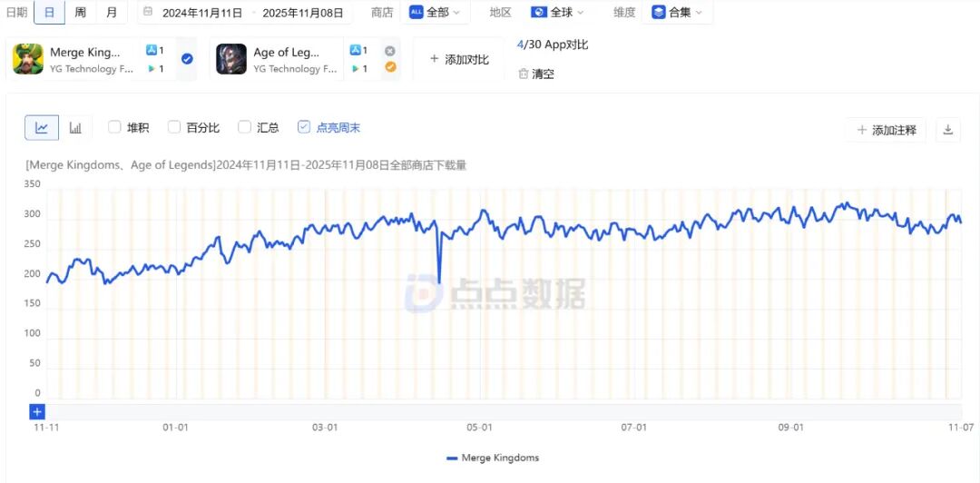Viewport: 980px width, 483px height.
Task: Click the blue plus icon below chart
Action: click(37, 411)
